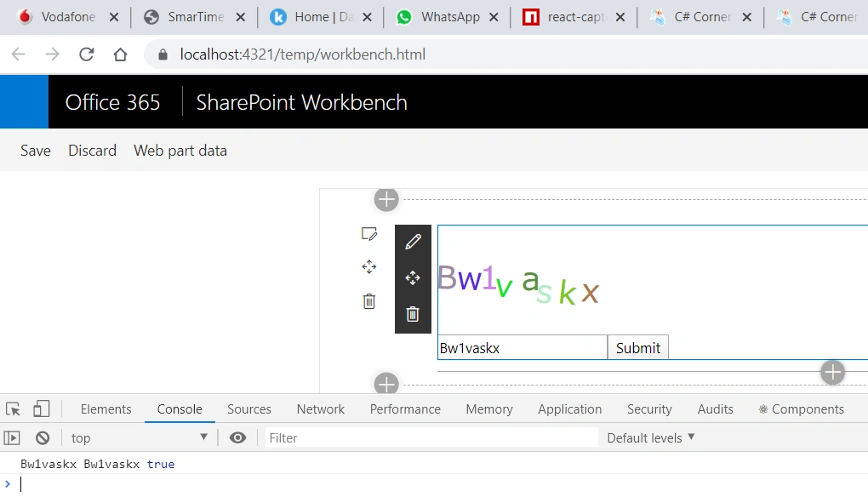Delete the section with outer trash icon
Screen dimensions: 868x497
[369, 301]
